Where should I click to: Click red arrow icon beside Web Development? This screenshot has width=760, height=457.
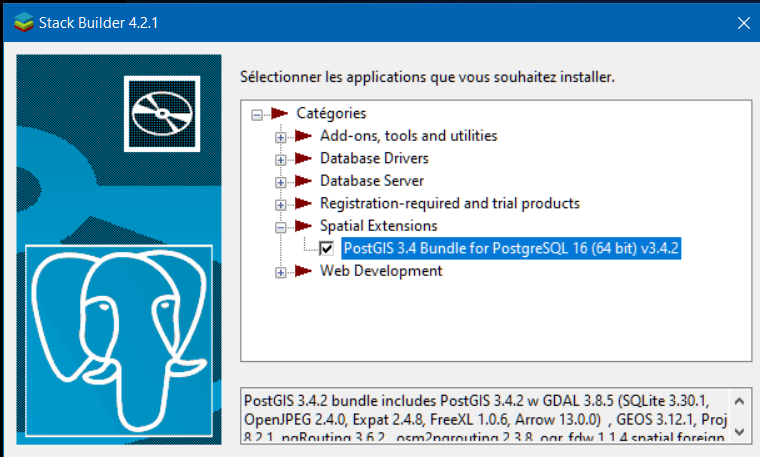tap(304, 271)
